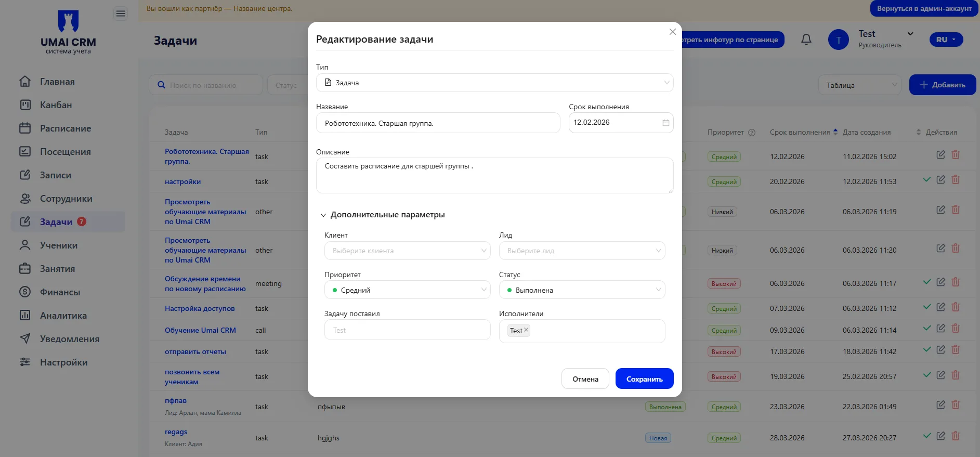Open Канбан from the sidebar
The height and width of the screenshot is (457, 980).
(x=56, y=105)
